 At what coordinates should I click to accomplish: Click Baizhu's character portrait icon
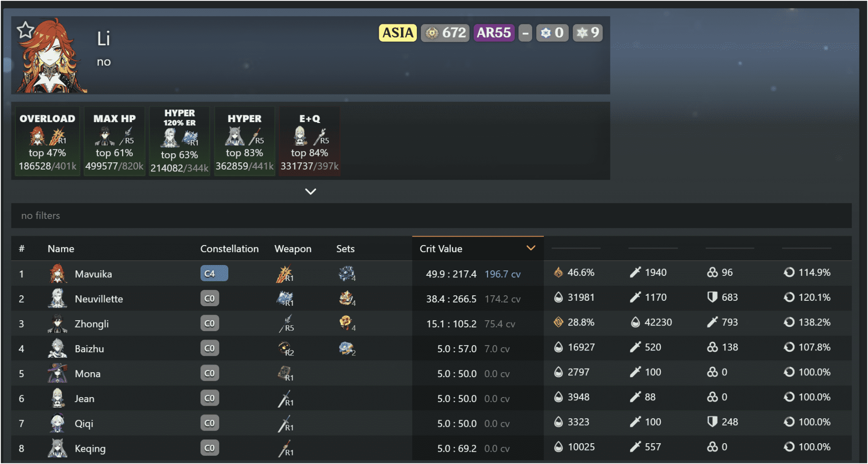click(57, 348)
